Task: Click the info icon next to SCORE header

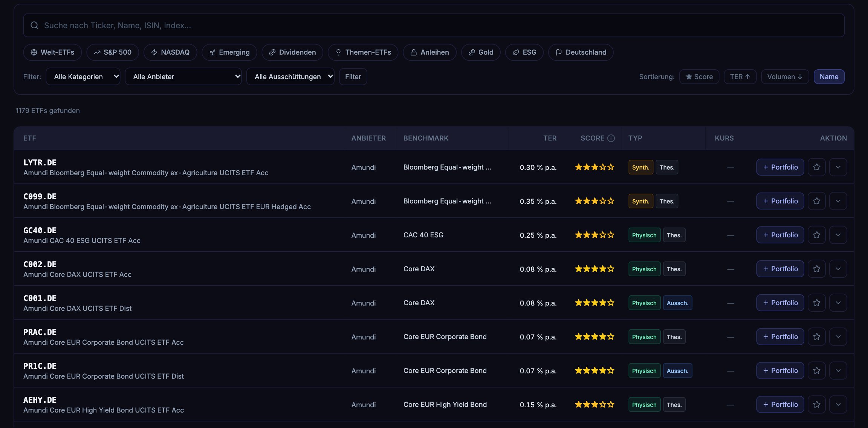Action: pos(611,138)
